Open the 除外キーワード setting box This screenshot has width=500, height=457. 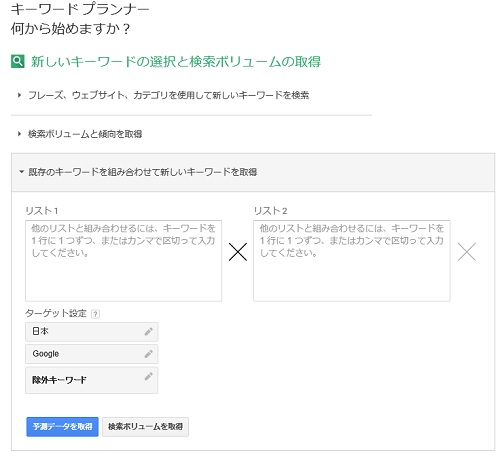click(x=92, y=380)
